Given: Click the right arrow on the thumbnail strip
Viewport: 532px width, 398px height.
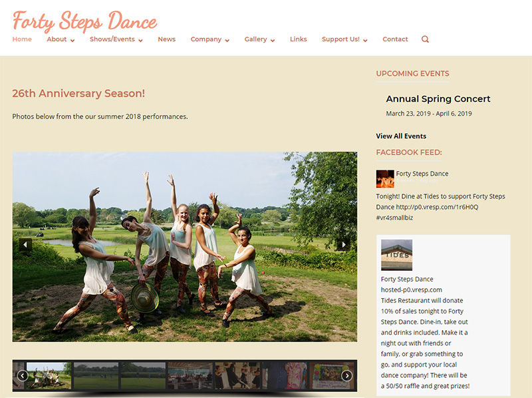Looking at the screenshot, I should click(348, 375).
